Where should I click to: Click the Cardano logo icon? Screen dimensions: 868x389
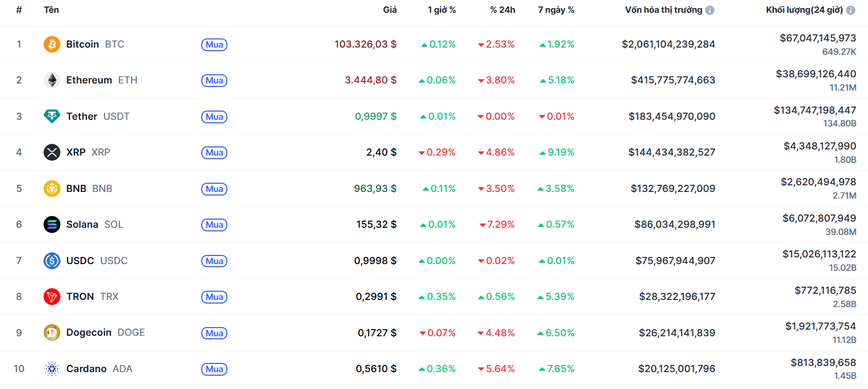coord(52,369)
